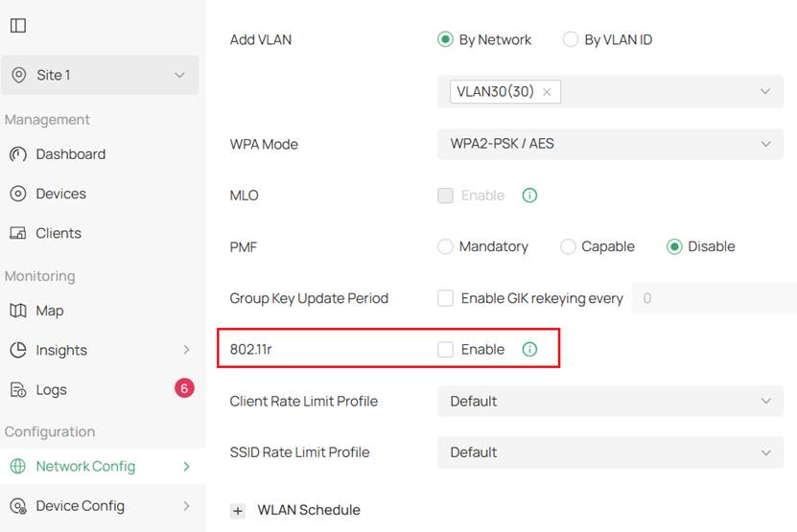Open the Insights menu item
This screenshot has height=532, width=797.
pos(61,350)
